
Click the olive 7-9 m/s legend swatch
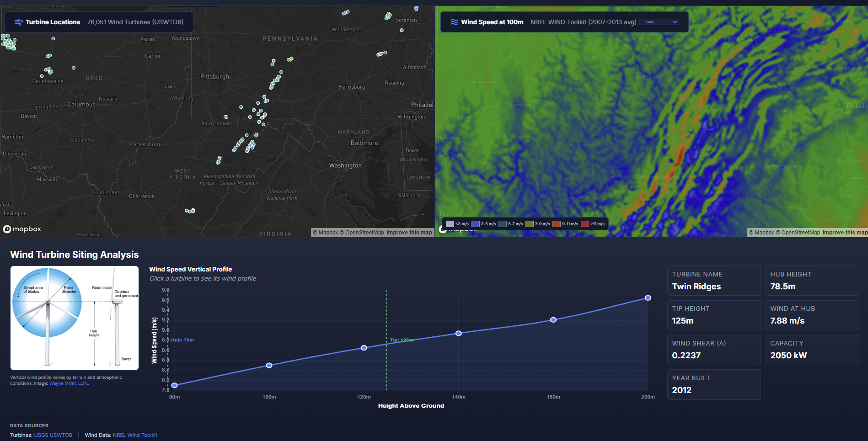(x=530, y=224)
